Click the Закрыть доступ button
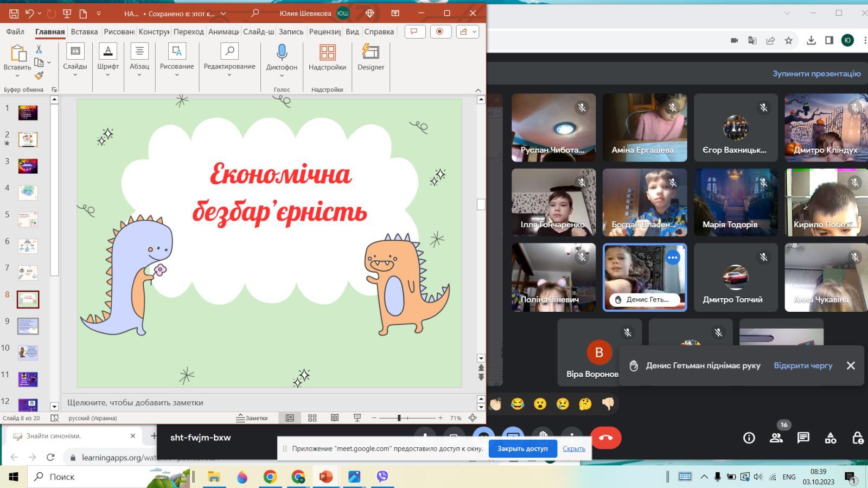Screen dimensions: 868x488 point(522,448)
